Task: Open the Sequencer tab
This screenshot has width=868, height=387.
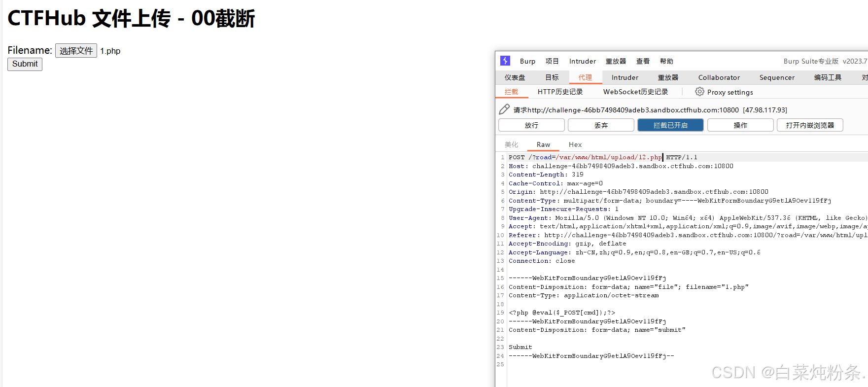Action: click(x=777, y=77)
